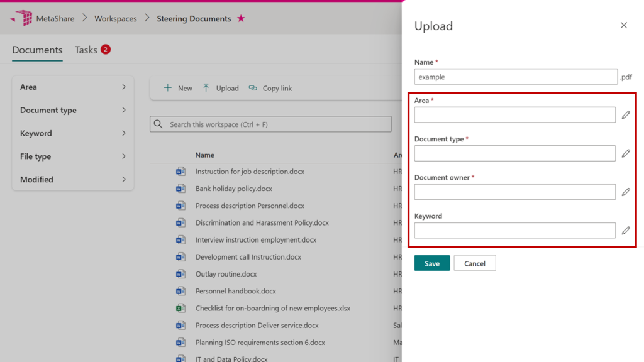Click the favorite star next to Steering Documents
The height and width of the screenshot is (362, 644).
click(x=241, y=19)
